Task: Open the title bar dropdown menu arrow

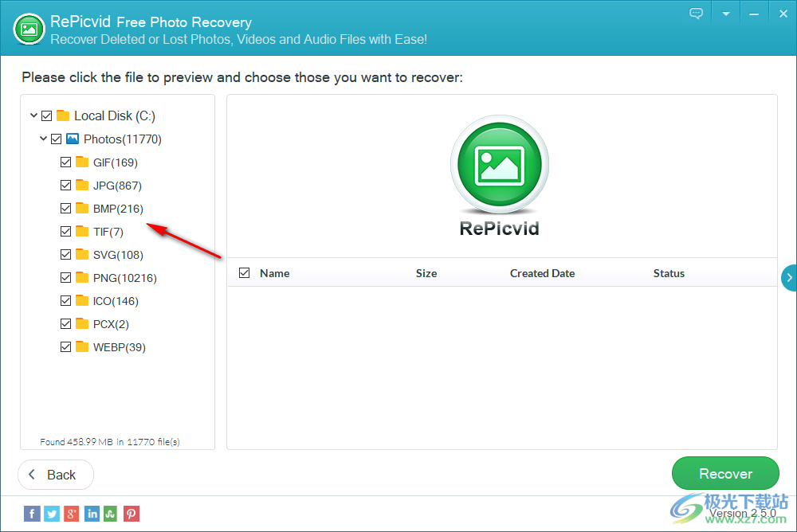Action: (x=726, y=14)
